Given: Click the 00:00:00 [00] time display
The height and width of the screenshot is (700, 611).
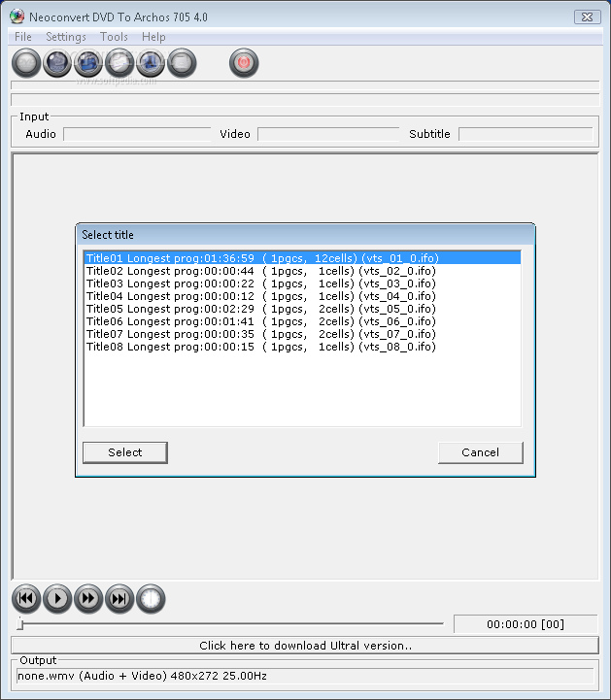Looking at the screenshot, I should pos(526,624).
